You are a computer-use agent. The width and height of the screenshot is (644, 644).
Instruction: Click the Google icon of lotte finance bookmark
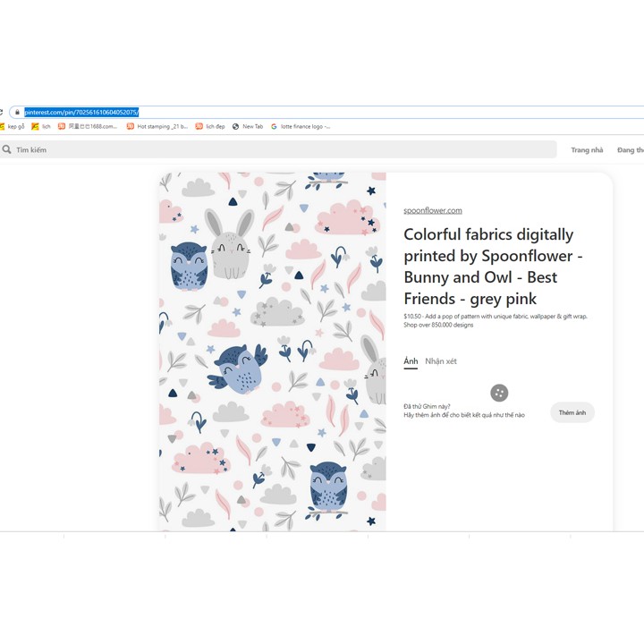[x=274, y=126]
